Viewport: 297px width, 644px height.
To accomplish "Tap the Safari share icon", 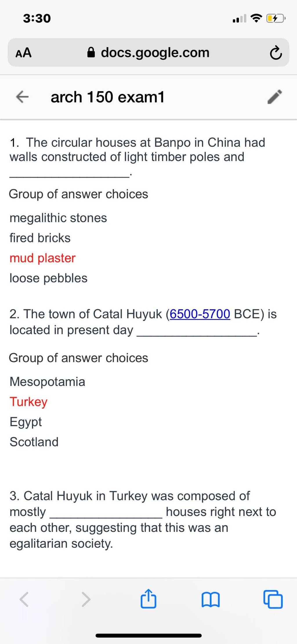I will pos(148,598).
